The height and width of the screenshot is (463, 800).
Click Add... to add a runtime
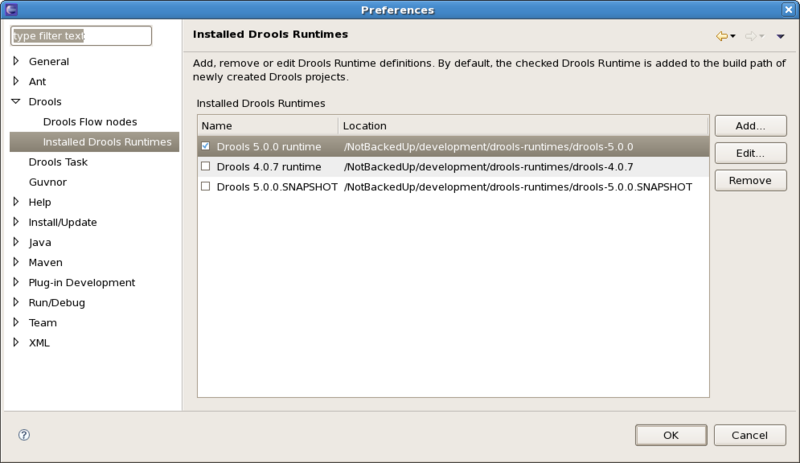click(751, 126)
